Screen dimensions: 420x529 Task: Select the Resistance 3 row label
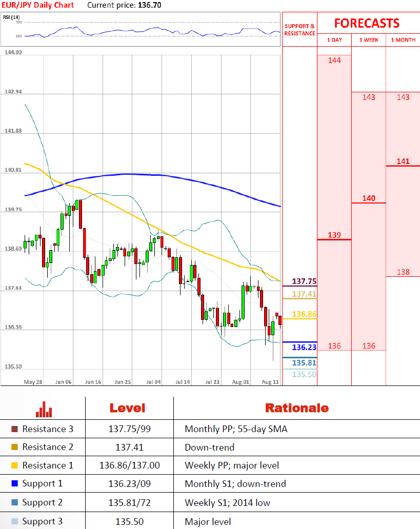pyautogui.click(x=48, y=429)
